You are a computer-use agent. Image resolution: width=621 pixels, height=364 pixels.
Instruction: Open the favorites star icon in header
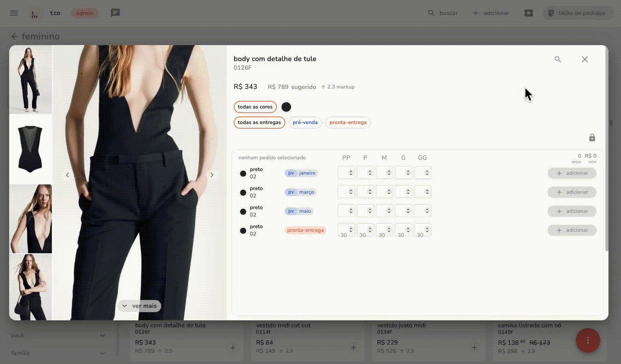(x=529, y=13)
